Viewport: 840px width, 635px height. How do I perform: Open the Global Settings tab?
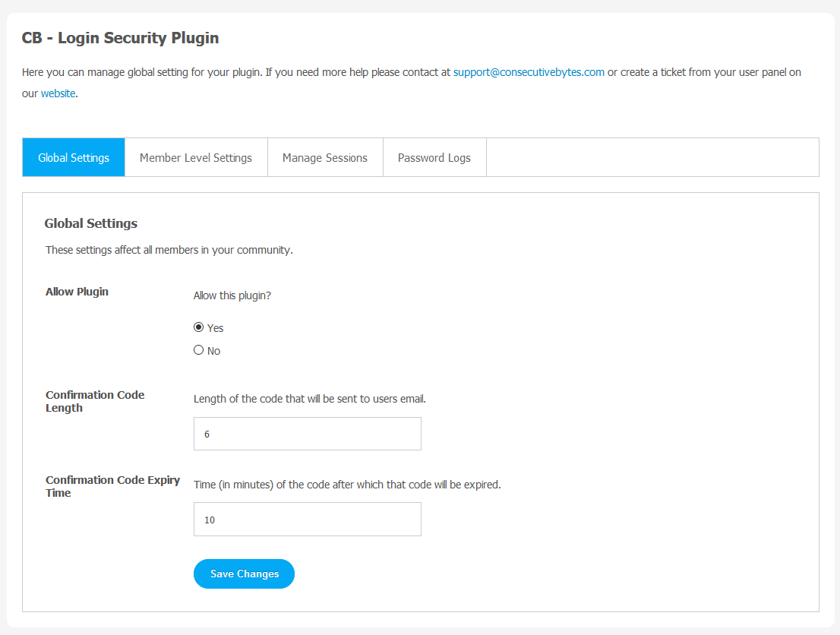click(x=74, y=158)
